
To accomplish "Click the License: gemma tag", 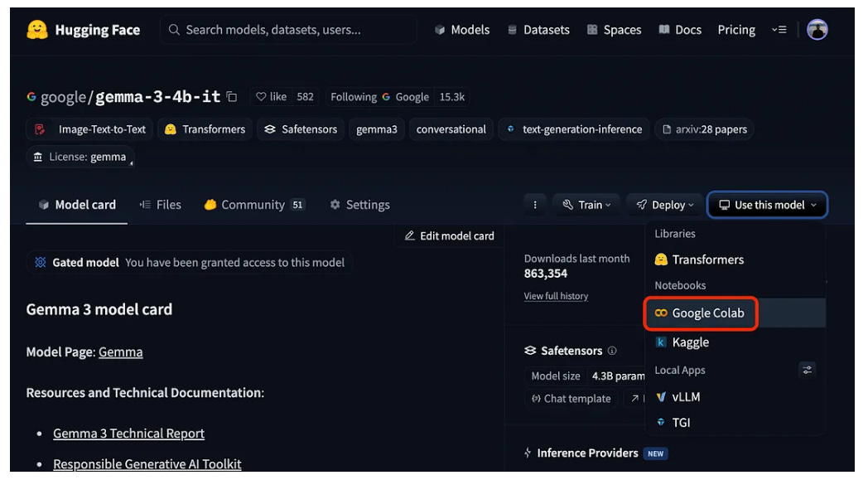I will click(x=80, y=157).
